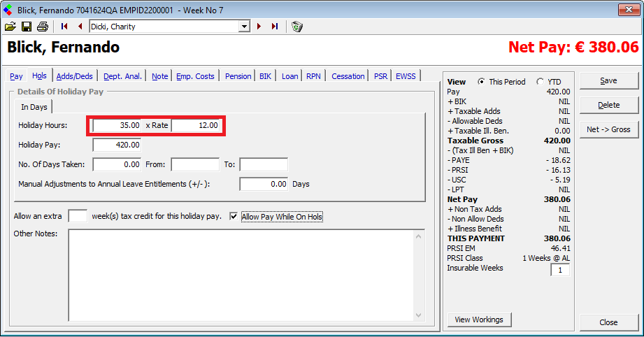Go to next employee record arrow
This screenshot has width=644, height=337.
pyautogui.click(x=259, y=27)
